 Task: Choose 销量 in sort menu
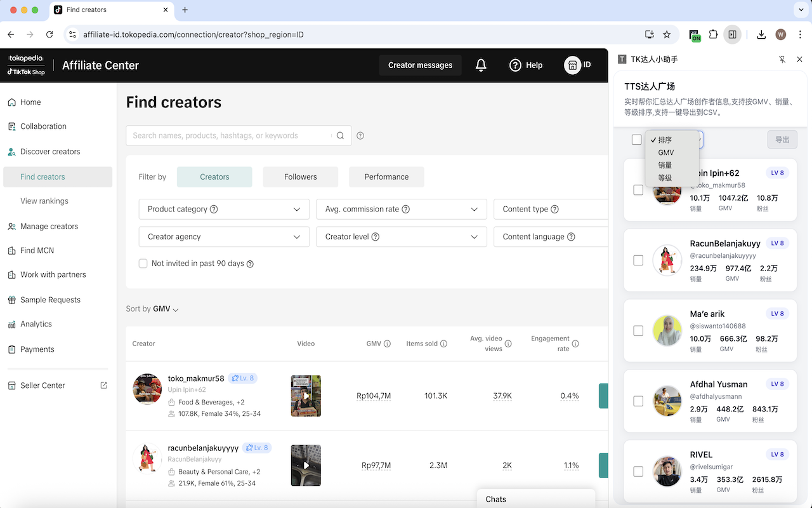coord(665,165)
